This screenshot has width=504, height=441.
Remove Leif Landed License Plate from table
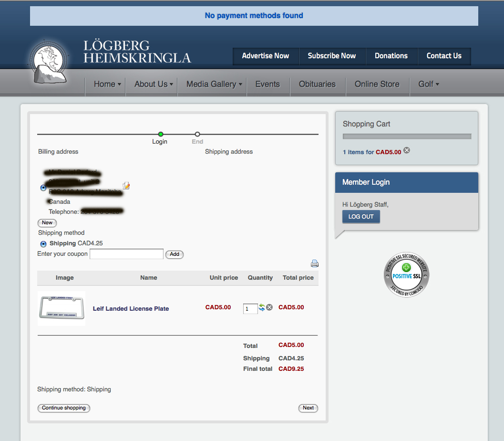(269, 307)
